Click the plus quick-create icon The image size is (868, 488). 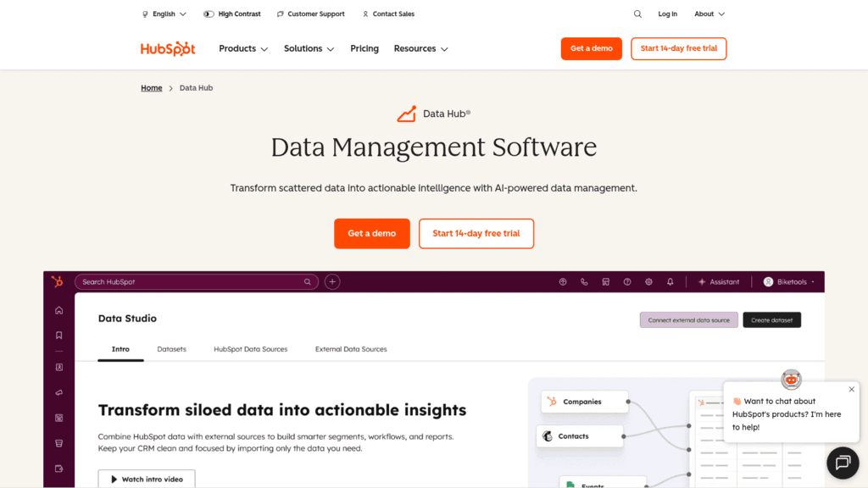click(332, 281)
